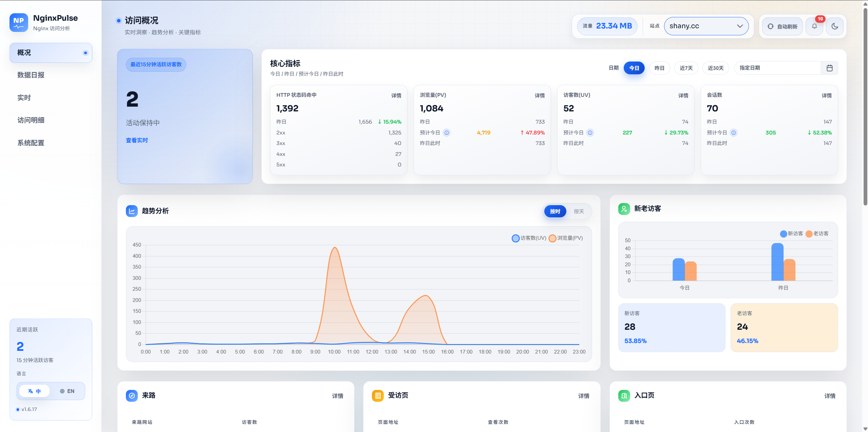The image size is (868, 432).
Task: Click the info icon beside 预计今日 in 浏览量
Action: 447,133
